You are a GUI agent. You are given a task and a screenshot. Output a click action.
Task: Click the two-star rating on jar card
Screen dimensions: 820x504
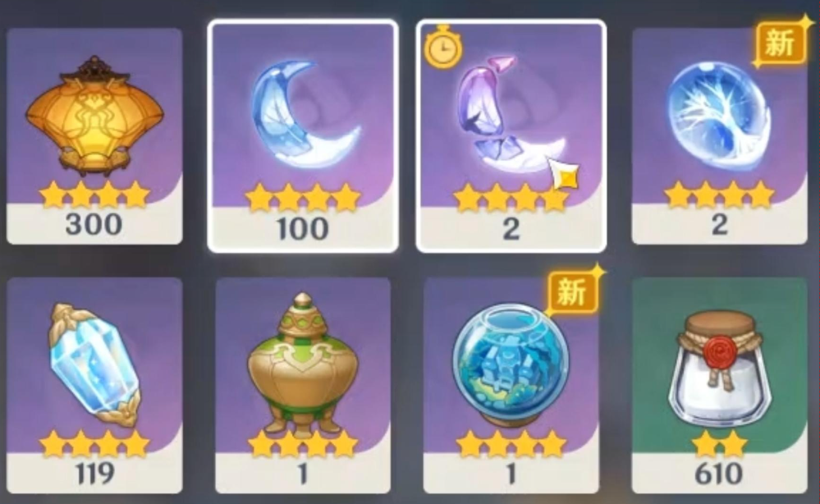(x=719, y=444)
